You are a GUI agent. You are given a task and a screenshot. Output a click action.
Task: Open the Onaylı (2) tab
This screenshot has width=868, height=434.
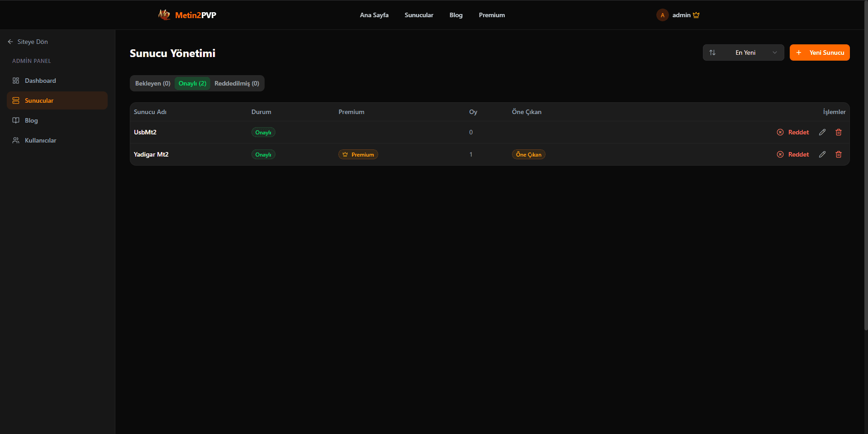[x=192, y=83]
